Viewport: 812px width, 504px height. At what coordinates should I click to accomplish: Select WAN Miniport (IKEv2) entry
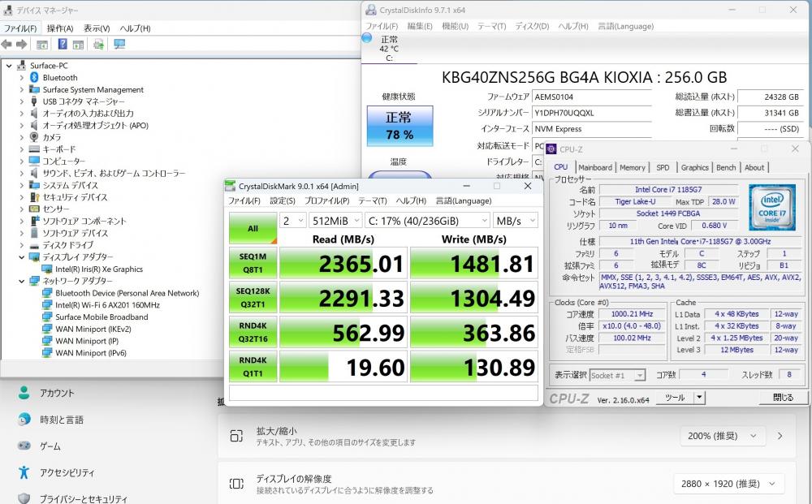(93, 329)
